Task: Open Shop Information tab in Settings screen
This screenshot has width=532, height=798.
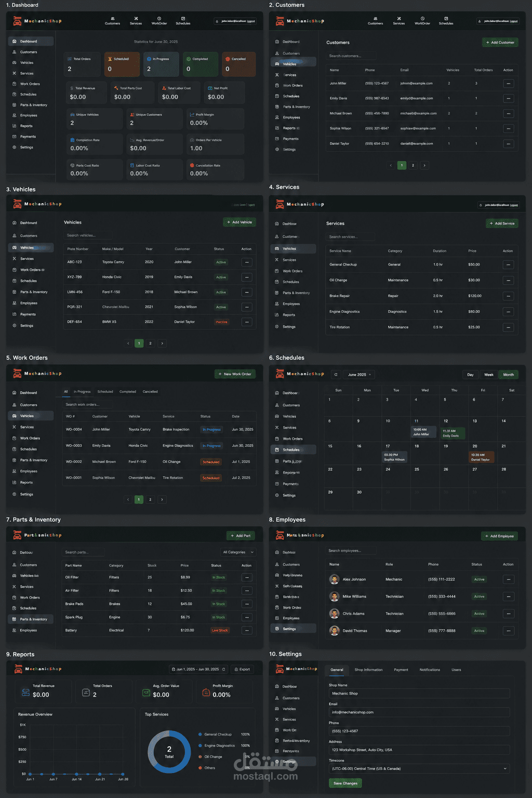Action: point(368,670)
